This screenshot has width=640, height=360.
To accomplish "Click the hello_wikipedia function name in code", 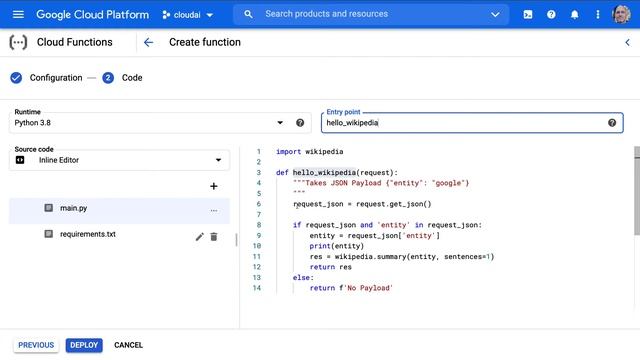I will (324, 173).
